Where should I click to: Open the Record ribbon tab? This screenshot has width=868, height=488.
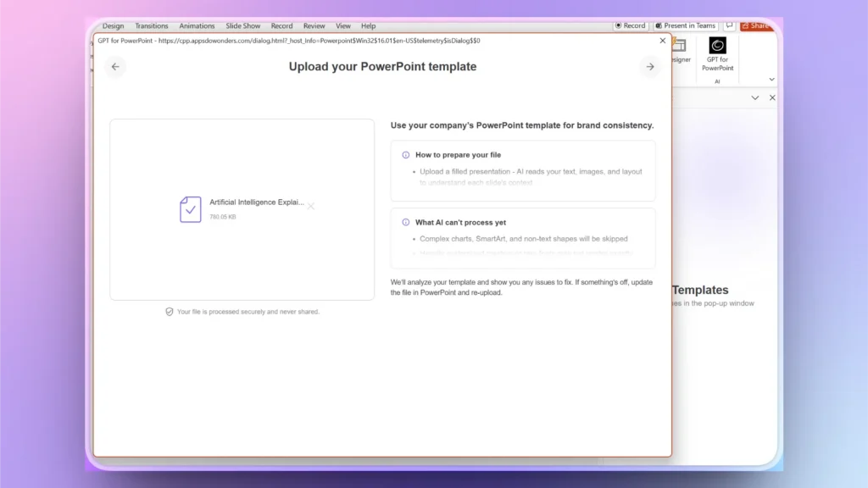(281, 26)
